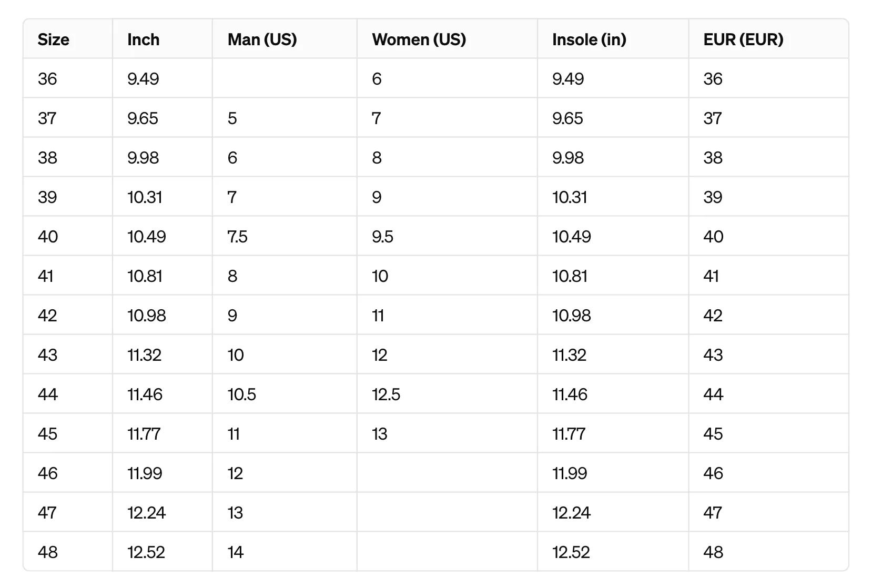Viewport: 872px width, 588px height.
Task: Select EUR value 48 in last row
Action: coord(713,552)
